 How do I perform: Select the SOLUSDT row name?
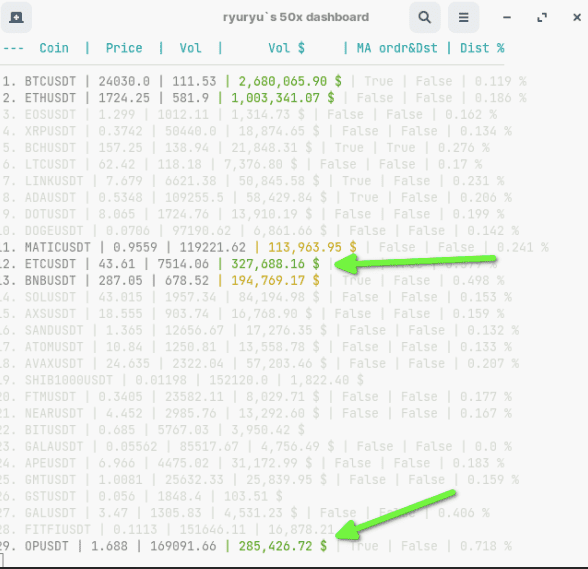[x=50, y=297]
